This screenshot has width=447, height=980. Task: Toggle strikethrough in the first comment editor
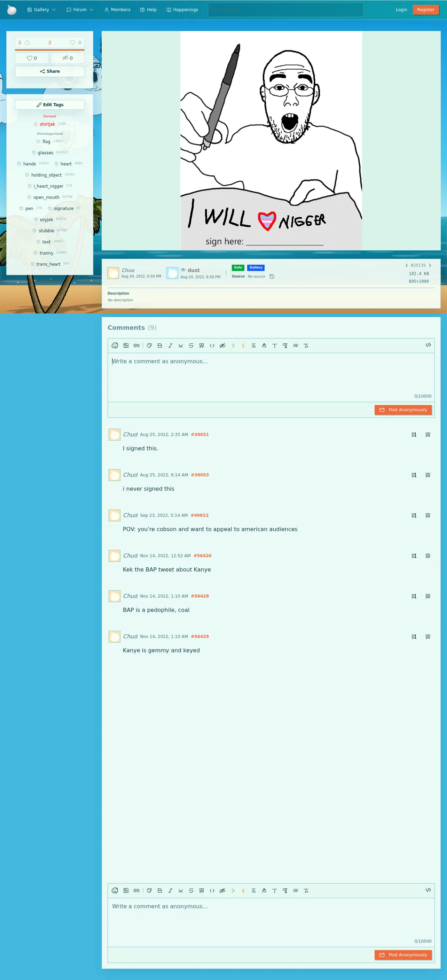(x=191, y=345)
